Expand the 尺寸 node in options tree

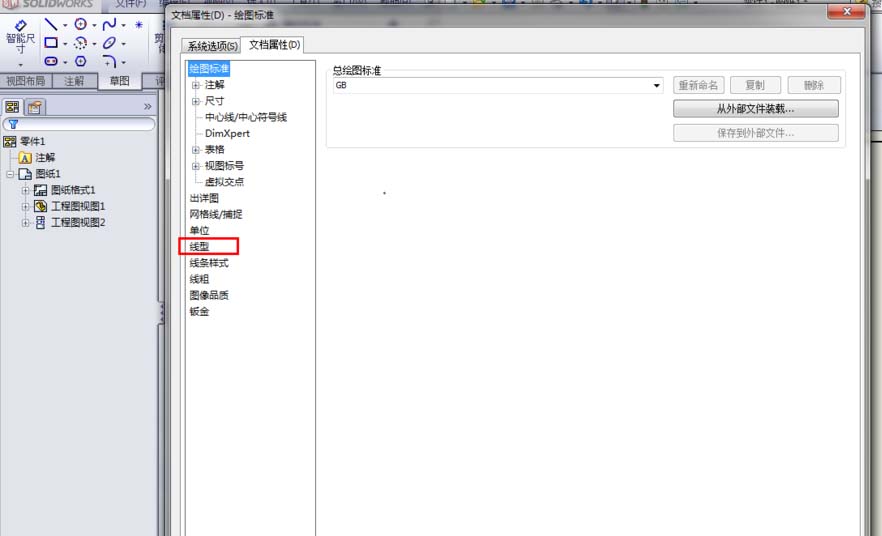196,101
